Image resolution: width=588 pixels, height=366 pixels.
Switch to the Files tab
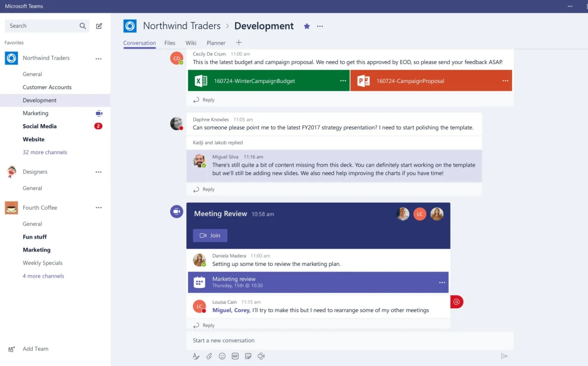coord(169,43)
